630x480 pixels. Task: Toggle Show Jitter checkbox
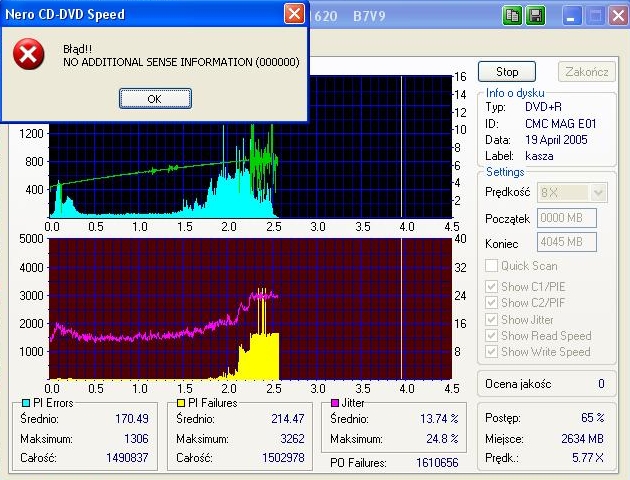click(x=491, y=320)
